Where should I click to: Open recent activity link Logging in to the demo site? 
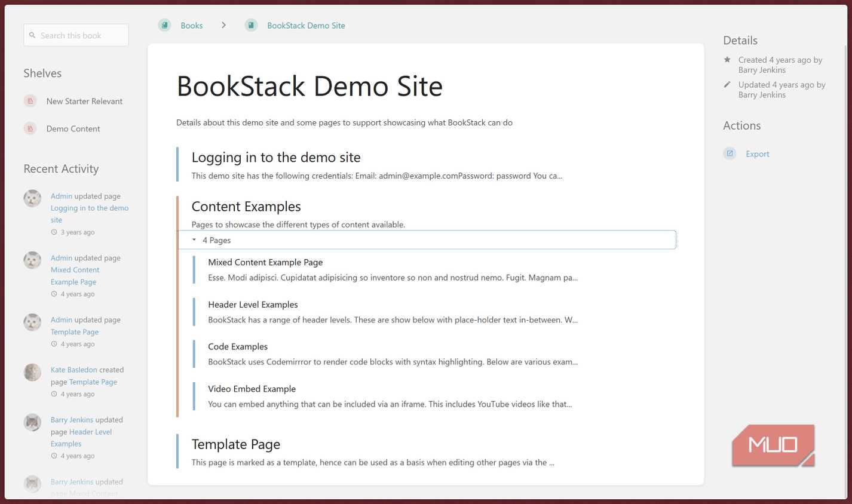(90, 214)
